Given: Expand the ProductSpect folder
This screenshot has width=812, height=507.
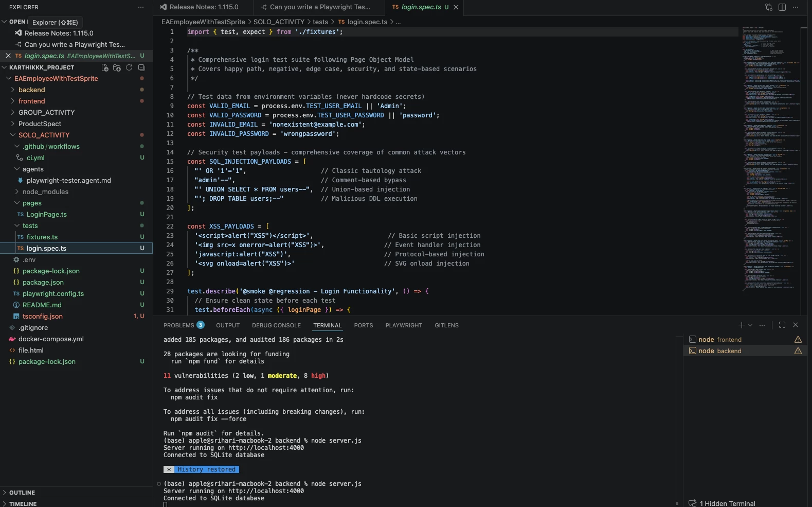Looking at the screenshot, I should (x=40, y=124).
